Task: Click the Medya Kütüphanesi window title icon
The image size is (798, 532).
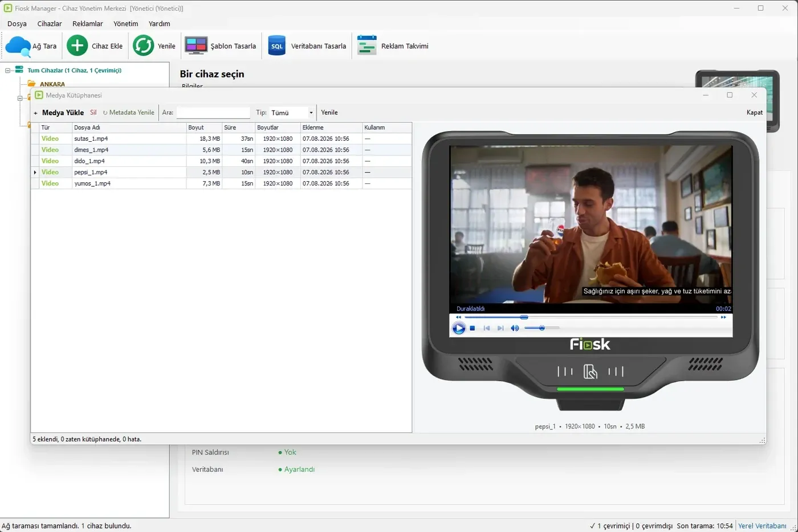Action: click(x=39, y=95)
